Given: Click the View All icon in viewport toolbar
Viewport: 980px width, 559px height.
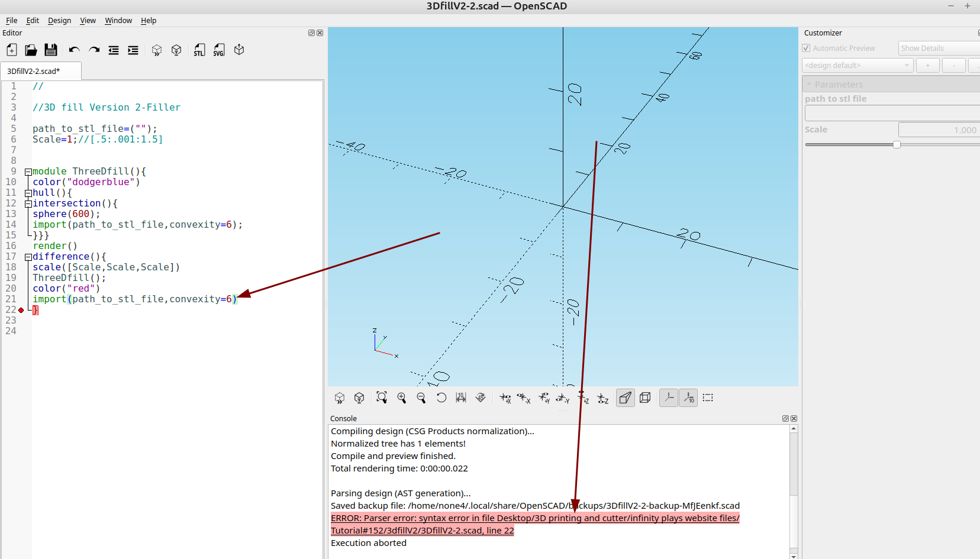Looking at the screenshot, I should 382,398.
